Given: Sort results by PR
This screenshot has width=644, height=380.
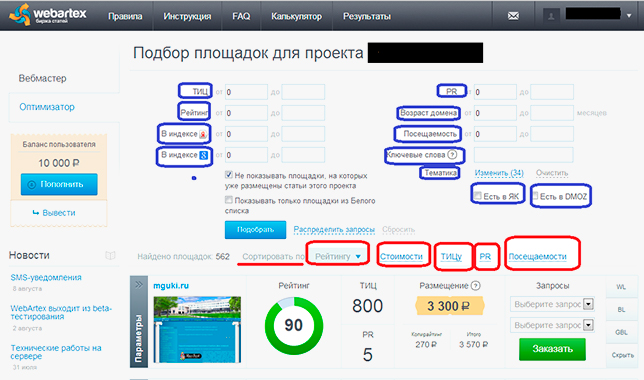Looking at the screenshot, I should pyautogui.click(x=485, y=256).
